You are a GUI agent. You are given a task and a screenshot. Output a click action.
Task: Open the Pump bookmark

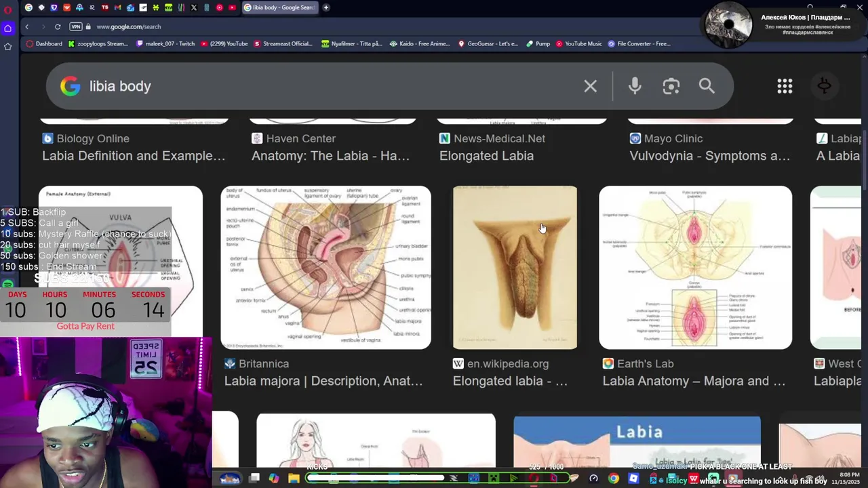tap(538, 43)
